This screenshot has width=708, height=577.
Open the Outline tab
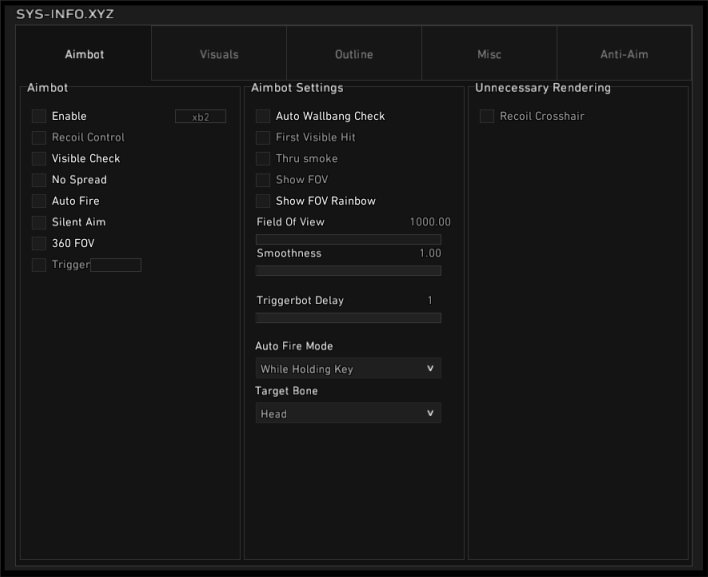click(354, 54)
